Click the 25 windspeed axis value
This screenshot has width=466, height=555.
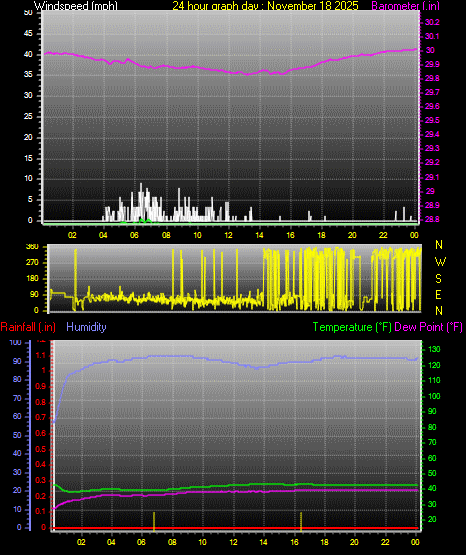(28, 116)
